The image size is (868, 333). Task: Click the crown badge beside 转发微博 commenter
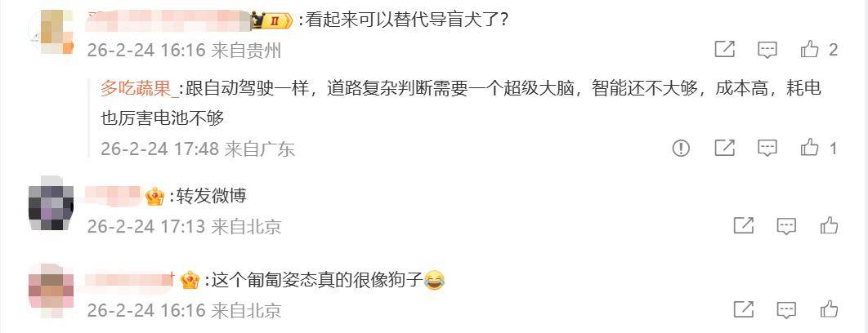point(155,197)
